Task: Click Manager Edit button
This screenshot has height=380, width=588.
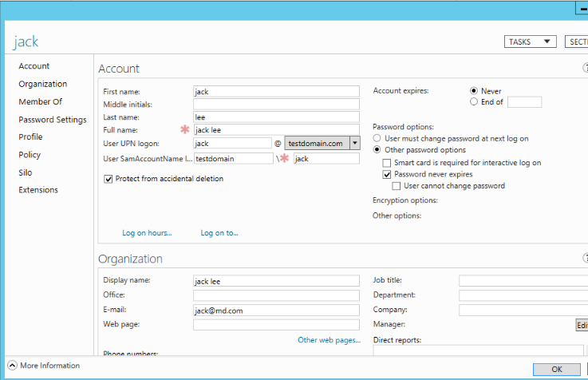Action: click(x=582, y=325)
